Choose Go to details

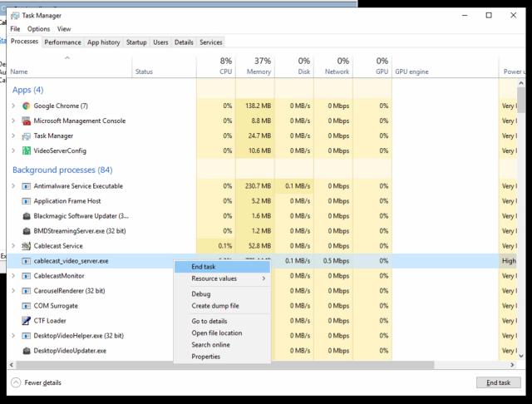tap(222, 321)
